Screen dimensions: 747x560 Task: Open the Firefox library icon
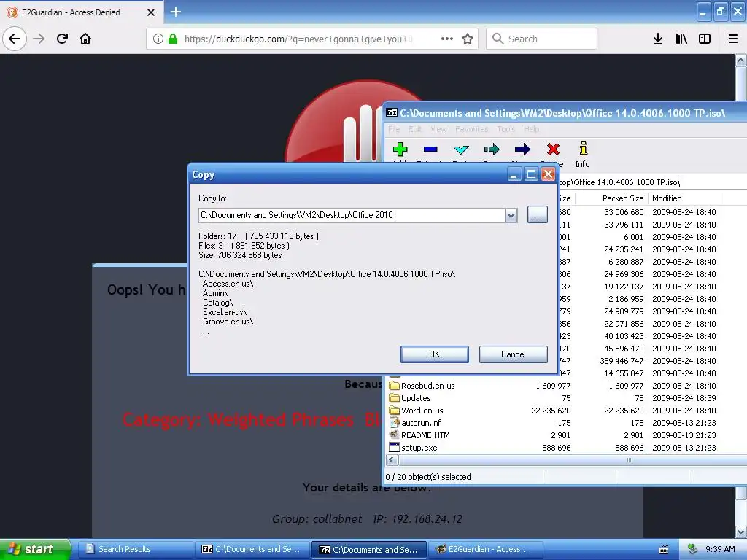pyautogui.click(x=681, y=39)
